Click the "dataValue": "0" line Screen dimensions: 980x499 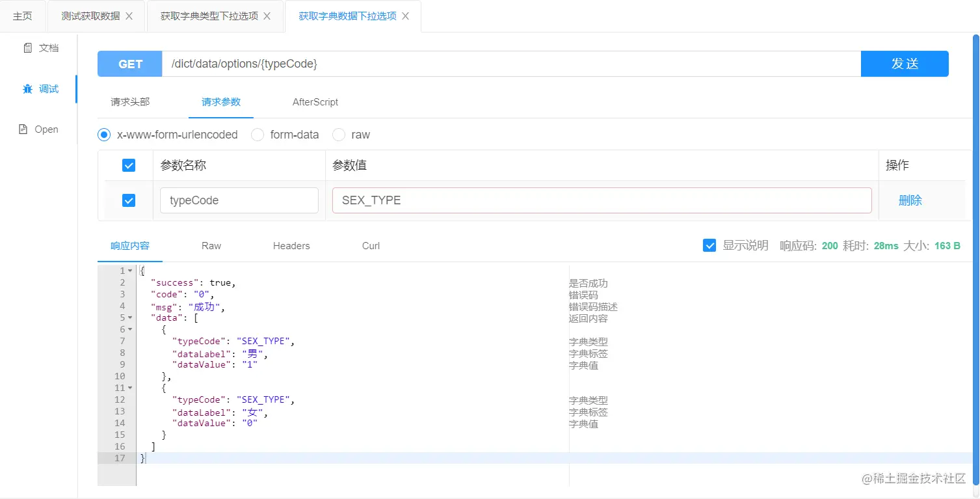coord(215,424)
